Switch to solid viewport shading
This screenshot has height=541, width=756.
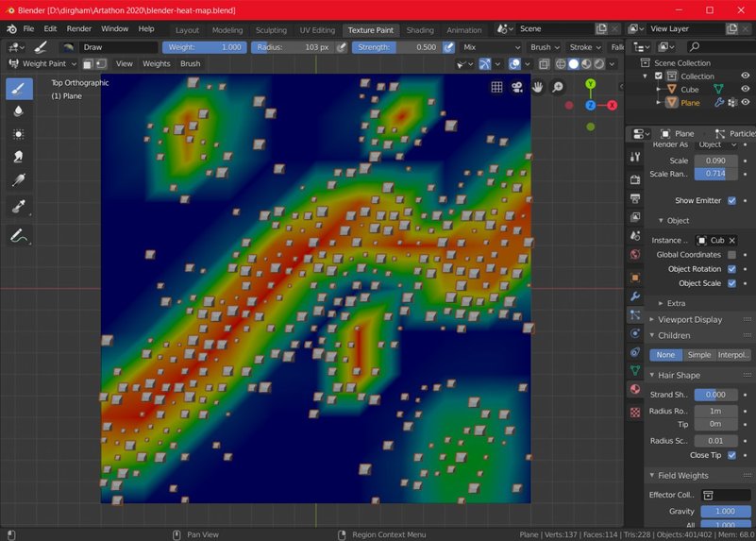pyautogui.click(x=573, y=63)
